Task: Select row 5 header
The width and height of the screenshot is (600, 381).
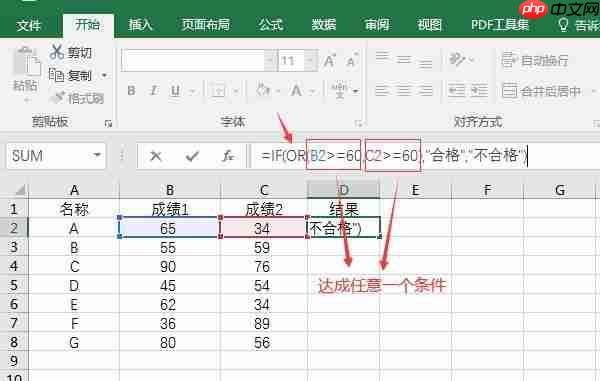Action: (14, 285)
